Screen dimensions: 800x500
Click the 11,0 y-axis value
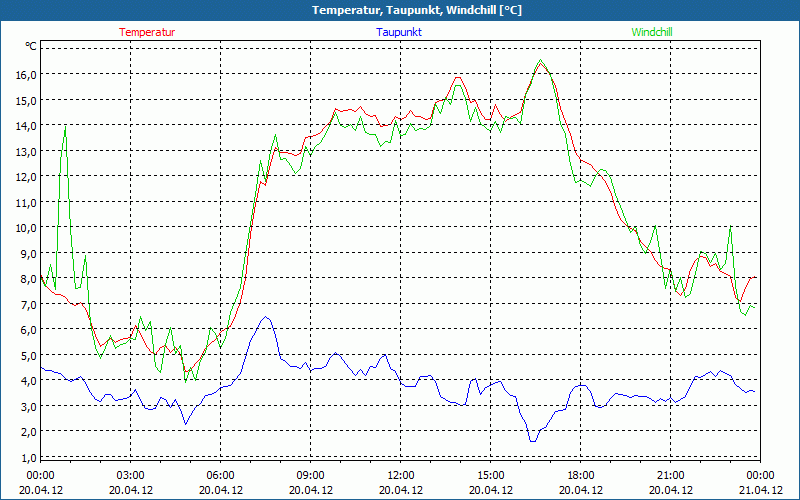pos(26,202)
